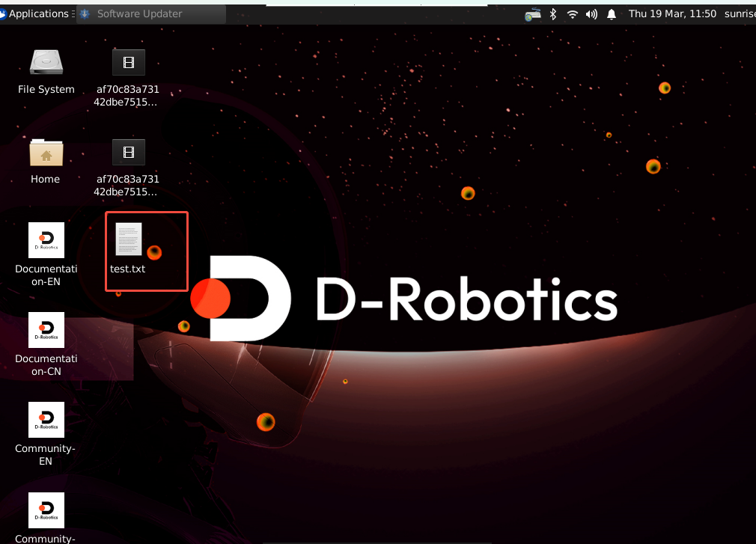The width and height of the screenshot is (756, 544).
Task: Open the wired network connection tray icon
Action: pyautogui.click(x=533, y=14)
